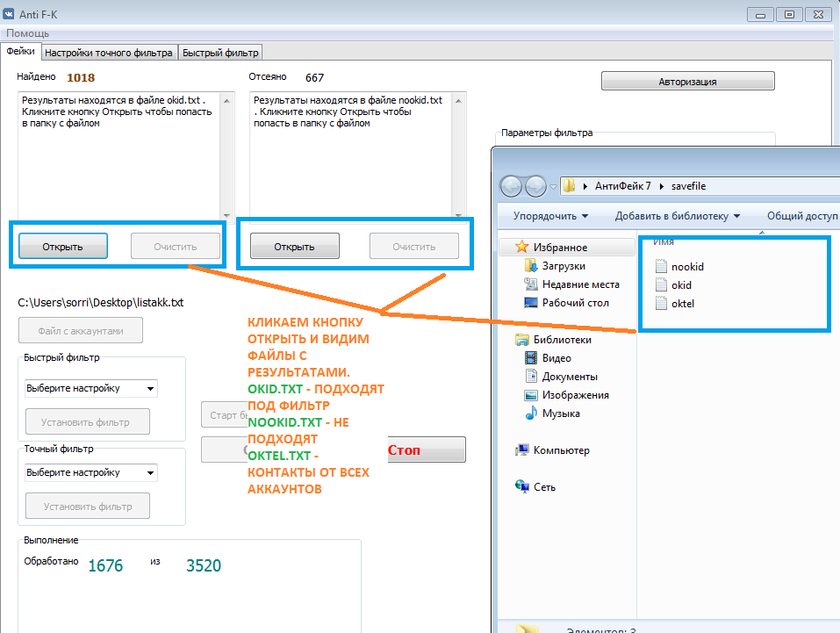Viewport: 840px width, 633px height.
Task: Click the folder icon in the address bar
Action: point(570,186)
